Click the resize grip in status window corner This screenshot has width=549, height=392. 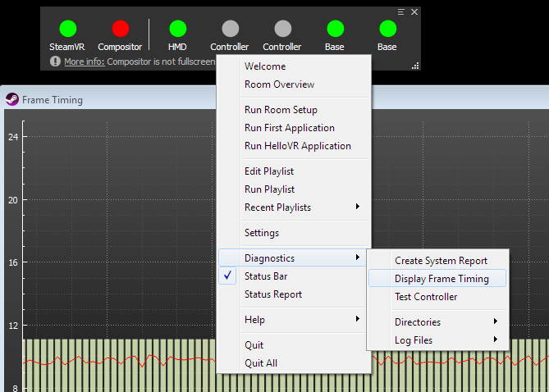(x=415, y=66)
